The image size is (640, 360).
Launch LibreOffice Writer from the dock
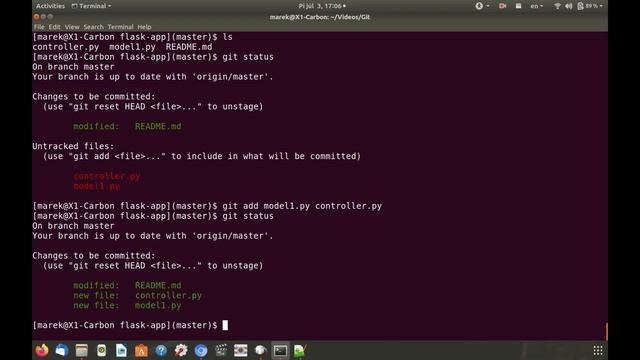(x=121, y=350)
